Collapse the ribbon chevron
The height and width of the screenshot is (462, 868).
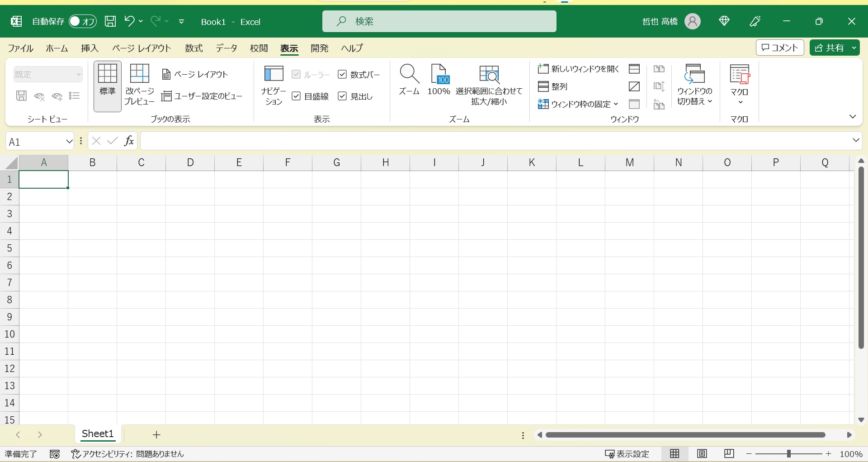853,117
